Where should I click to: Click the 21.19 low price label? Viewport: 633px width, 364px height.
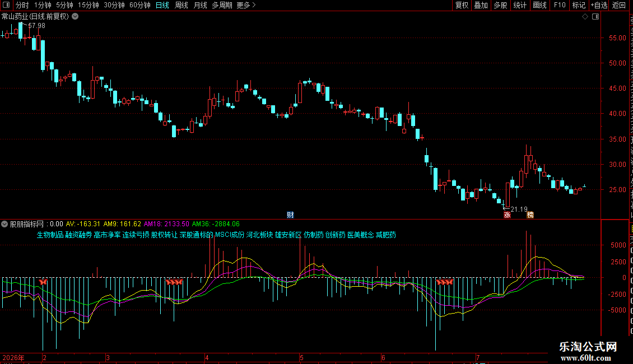(519, 209)
